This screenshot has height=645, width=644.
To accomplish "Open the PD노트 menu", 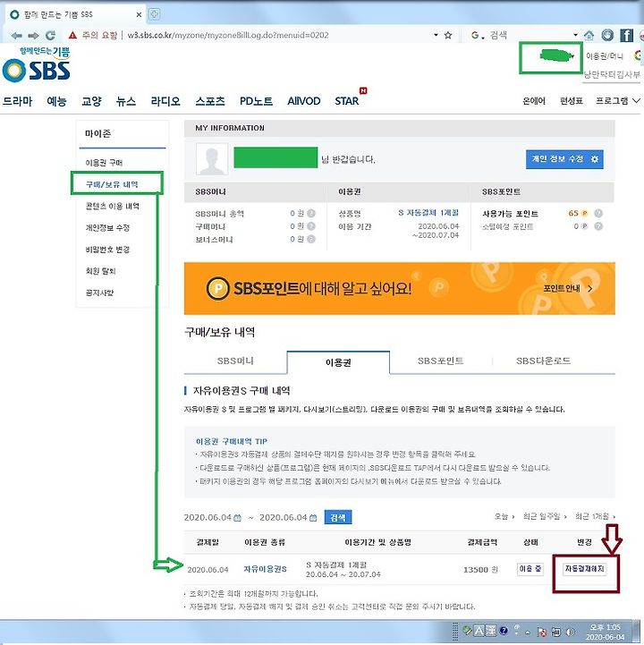I will [x=256, y=101].
